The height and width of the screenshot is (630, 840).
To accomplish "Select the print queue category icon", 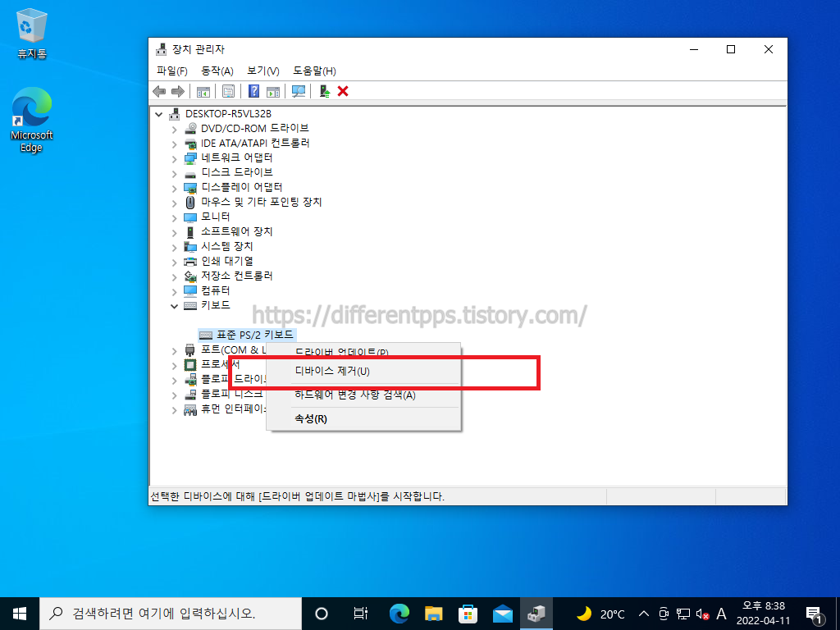I will [190, 262].
